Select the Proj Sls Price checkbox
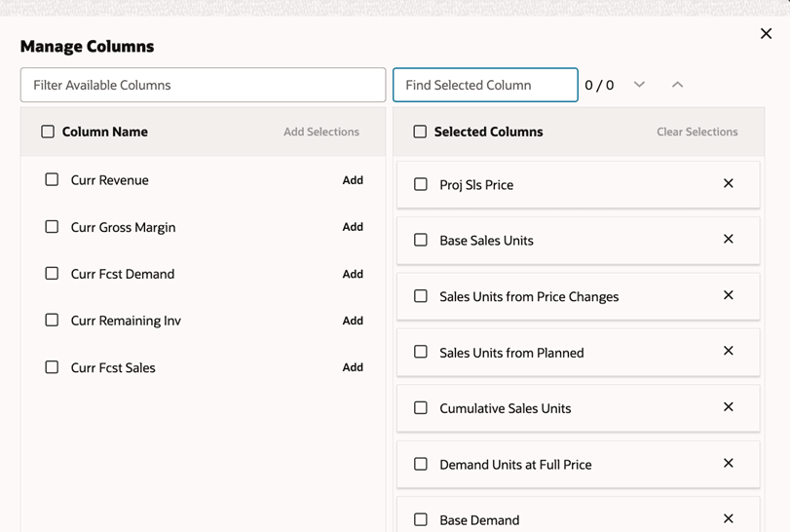The width and height of the screenshot is (790, 532). coord(421,184)
